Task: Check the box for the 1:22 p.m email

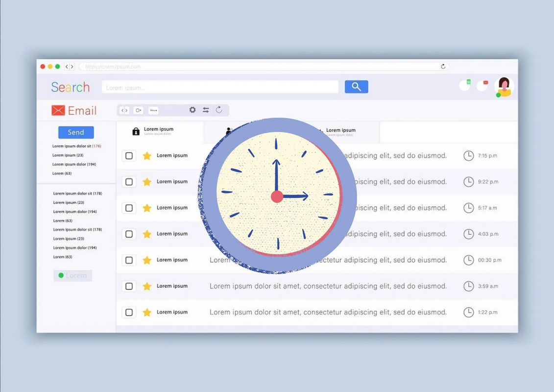Action: (129, 313)
